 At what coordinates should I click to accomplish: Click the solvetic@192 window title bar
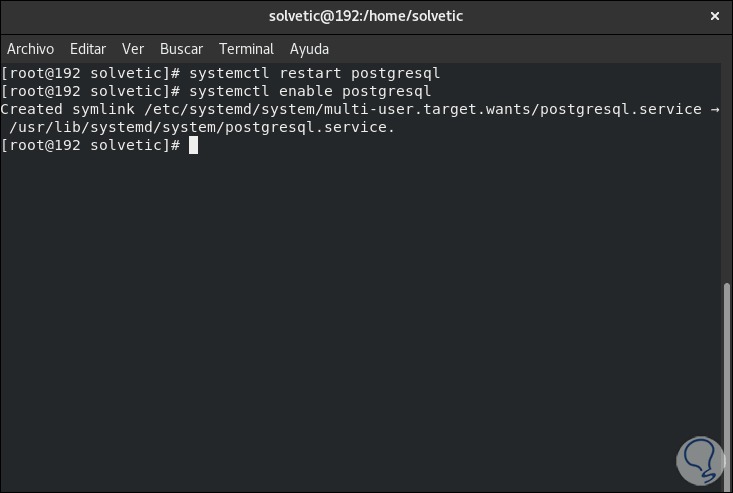pyautogui.click(x=366, y=16)
